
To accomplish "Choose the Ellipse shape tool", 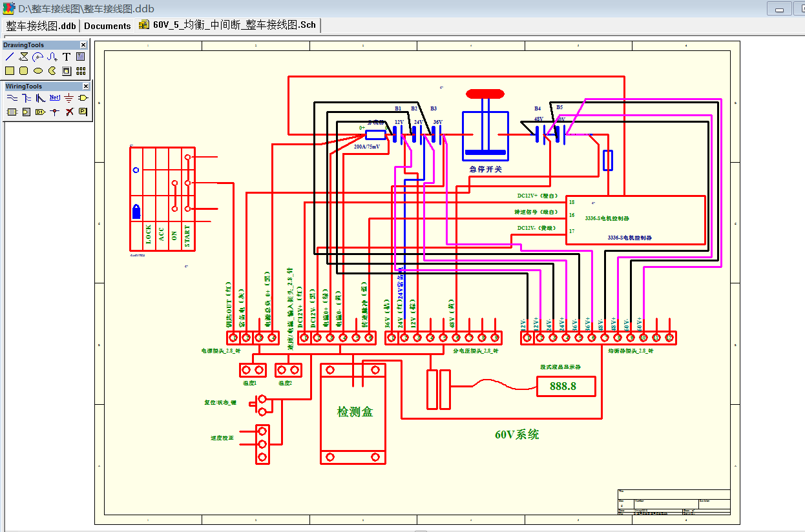I will click(38, 71).
